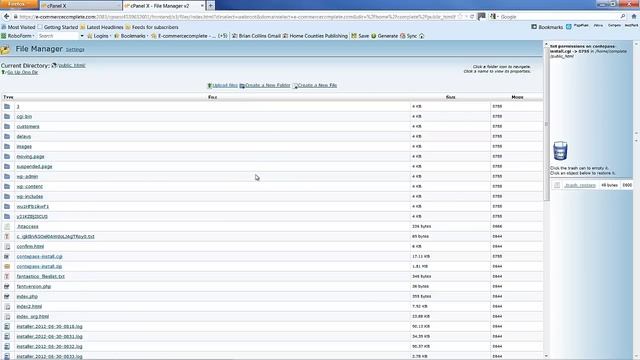Click the public_html current directory link
640x360 pixels.
pyautogui.click(x=71, y=65)
